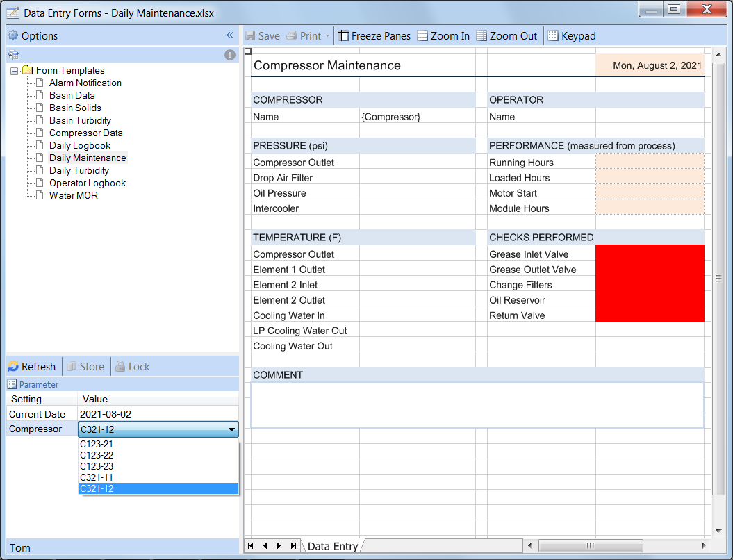Screen dimensions: 733x560
Task: Click the Refresh button
Action: 32,366
